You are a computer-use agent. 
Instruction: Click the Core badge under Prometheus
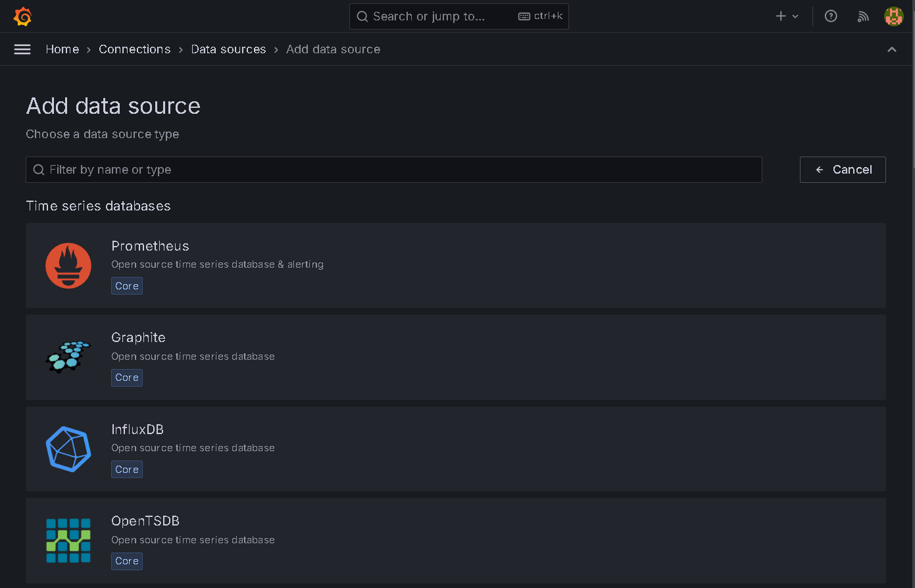(127, 286)
